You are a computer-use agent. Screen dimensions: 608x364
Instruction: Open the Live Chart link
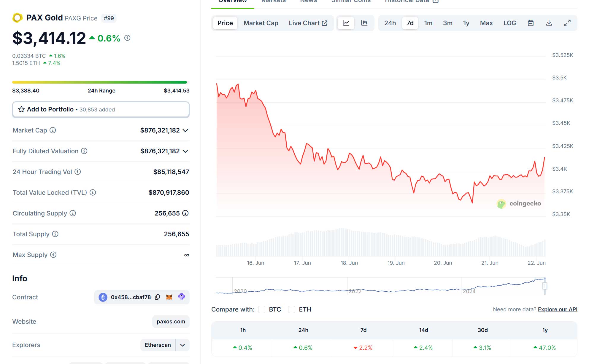[308, 23]
